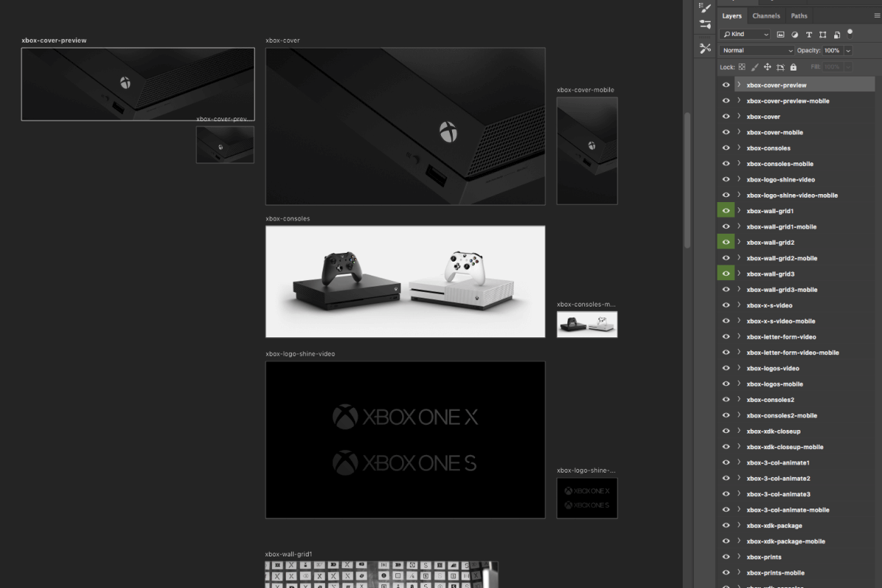Filter layers by shape layers icon

tap(823, 35)
